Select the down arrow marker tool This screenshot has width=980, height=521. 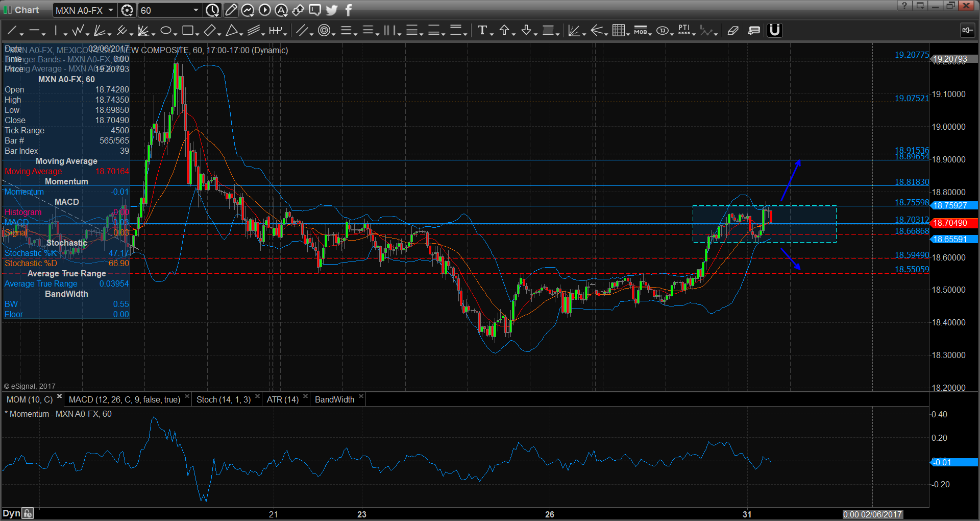click(x=526, y=31)
